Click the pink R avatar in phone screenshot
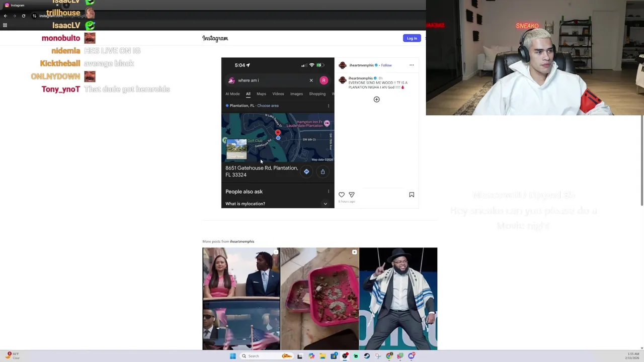 [x=324, y=80]
